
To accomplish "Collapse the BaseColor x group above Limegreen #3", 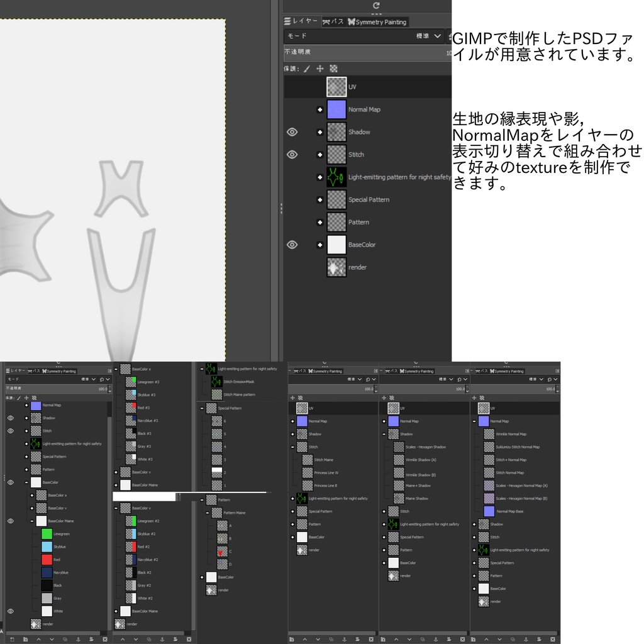I will click(116, 369).
